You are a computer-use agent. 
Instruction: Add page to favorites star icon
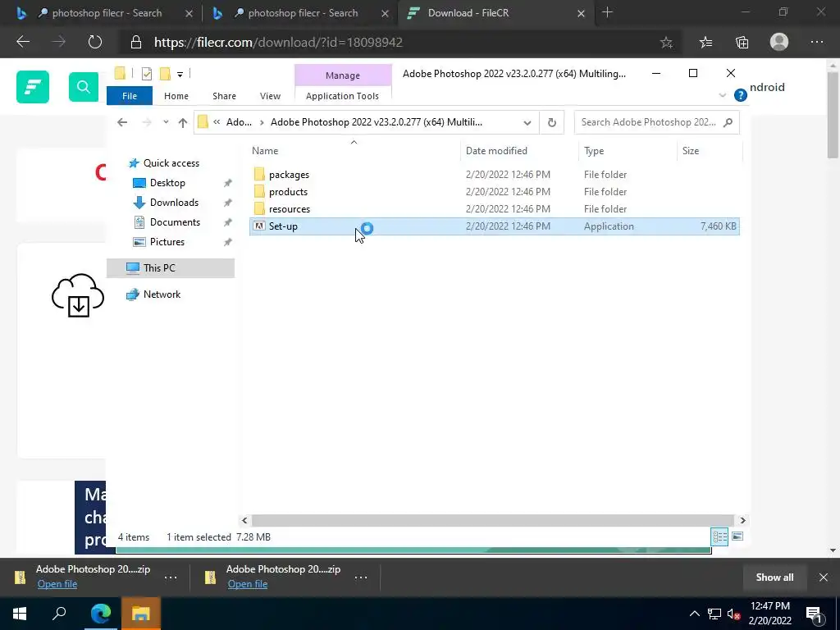coord(666,43)
